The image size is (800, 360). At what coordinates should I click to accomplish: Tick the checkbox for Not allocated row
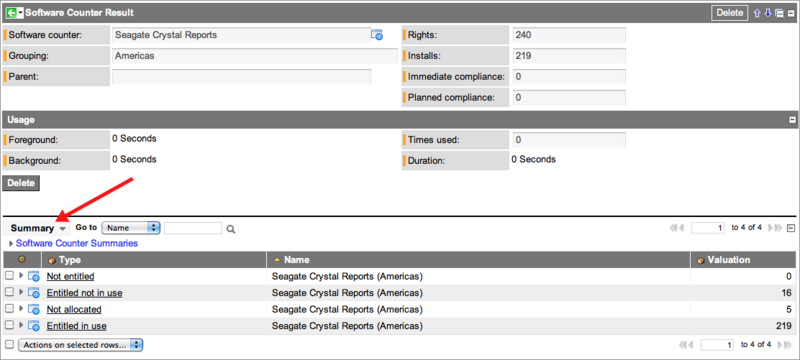9,308
